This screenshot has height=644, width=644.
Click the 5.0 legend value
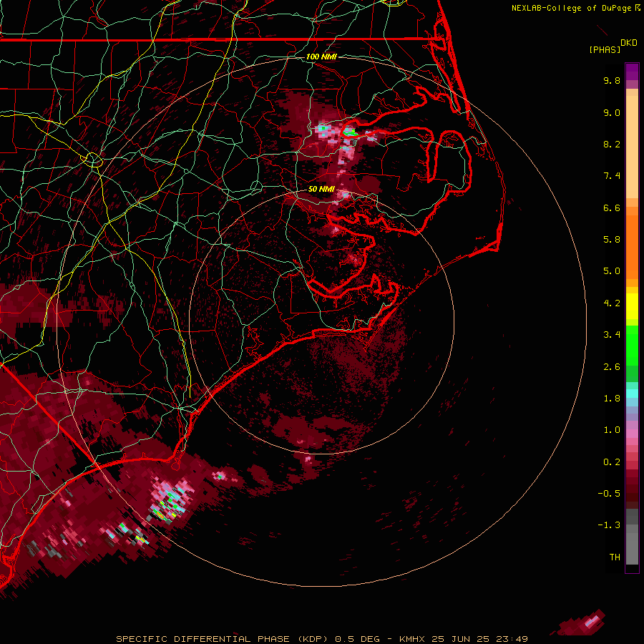point(612,271)
